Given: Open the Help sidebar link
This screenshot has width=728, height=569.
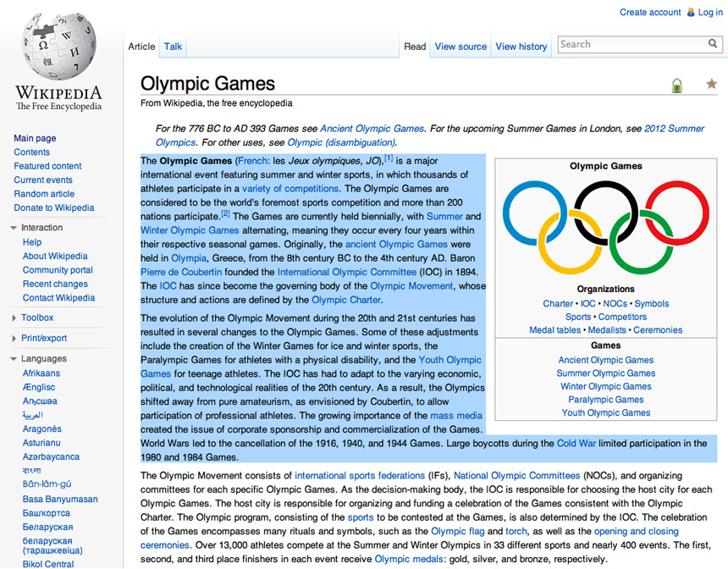Looking at the screenshot, I should click(32, 242).
